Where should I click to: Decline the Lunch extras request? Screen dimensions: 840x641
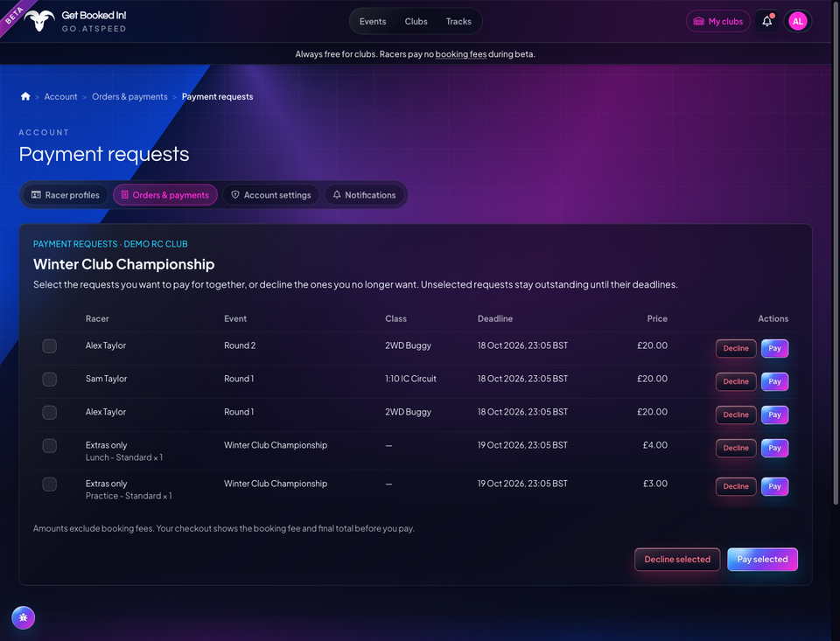pos(736,448)
